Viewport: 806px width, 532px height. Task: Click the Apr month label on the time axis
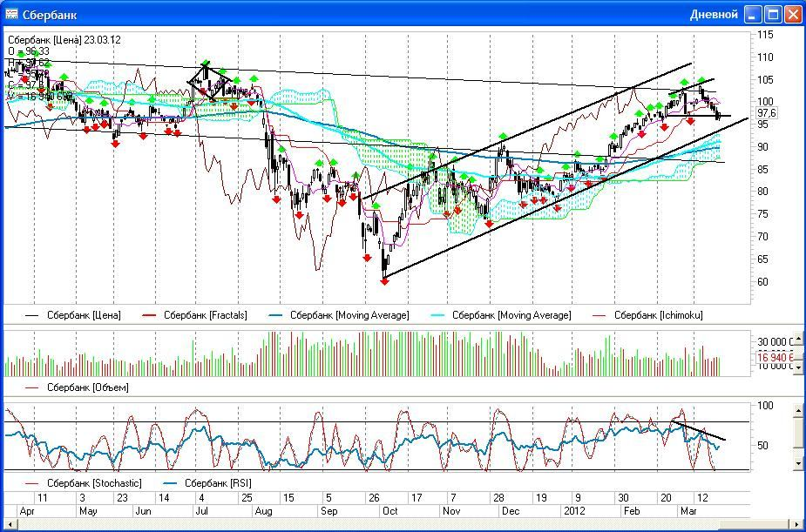point(27,511)
